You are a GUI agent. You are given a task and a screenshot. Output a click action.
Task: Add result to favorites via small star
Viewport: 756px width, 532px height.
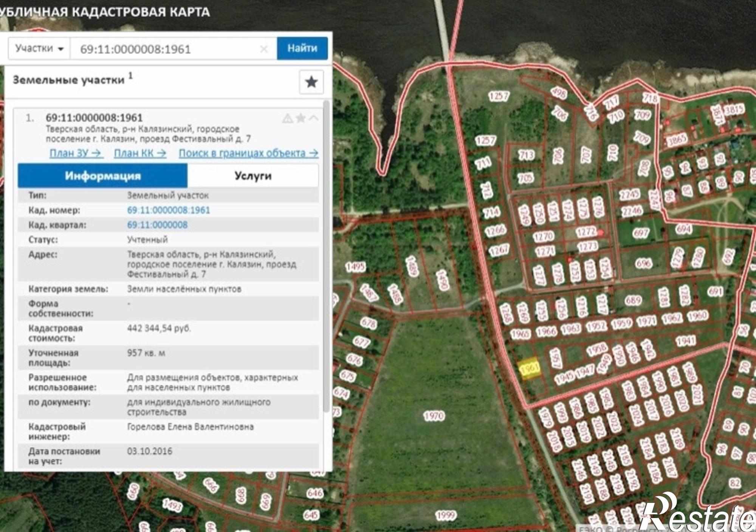(301, 118)
